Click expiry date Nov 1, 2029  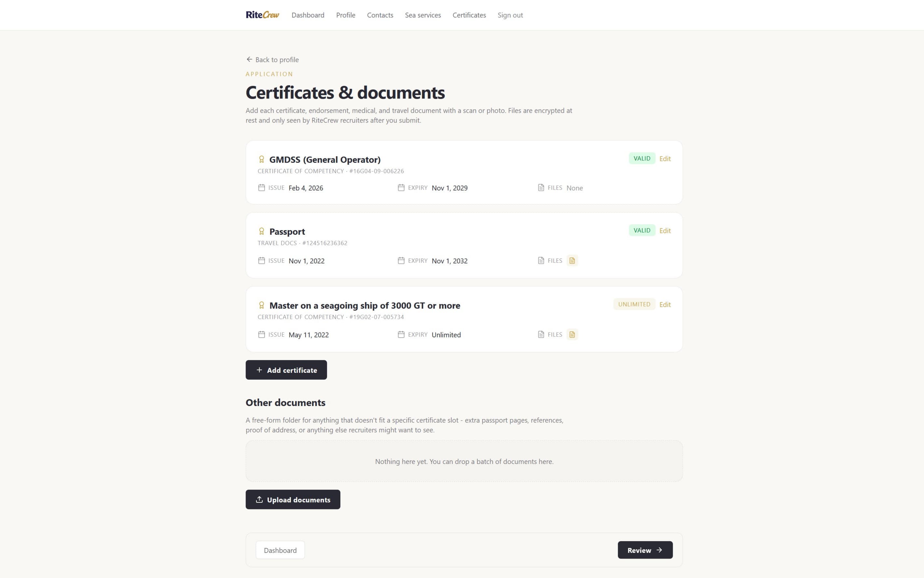coord(449,188)
